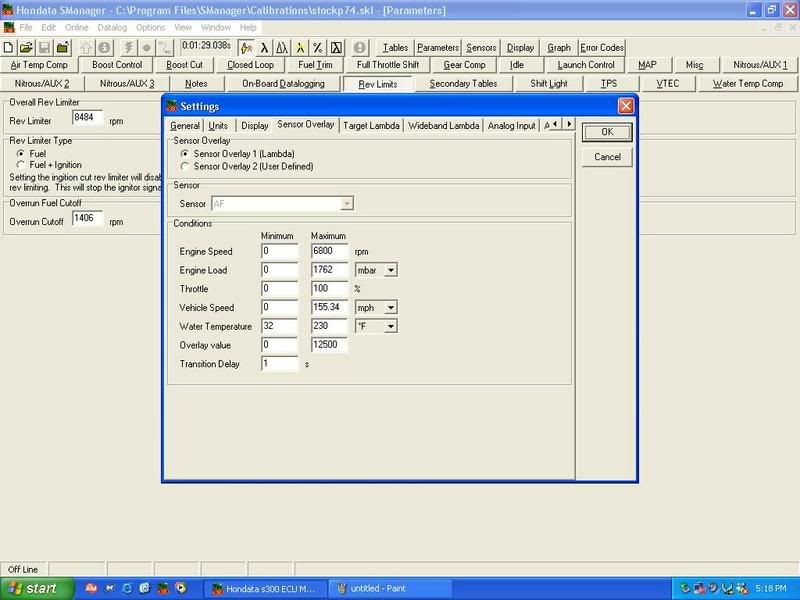The height and width of the screenshot is (600, 800).
Task: Select Sensor Overlay 2 (User Defined)
Action: (185, 166)
